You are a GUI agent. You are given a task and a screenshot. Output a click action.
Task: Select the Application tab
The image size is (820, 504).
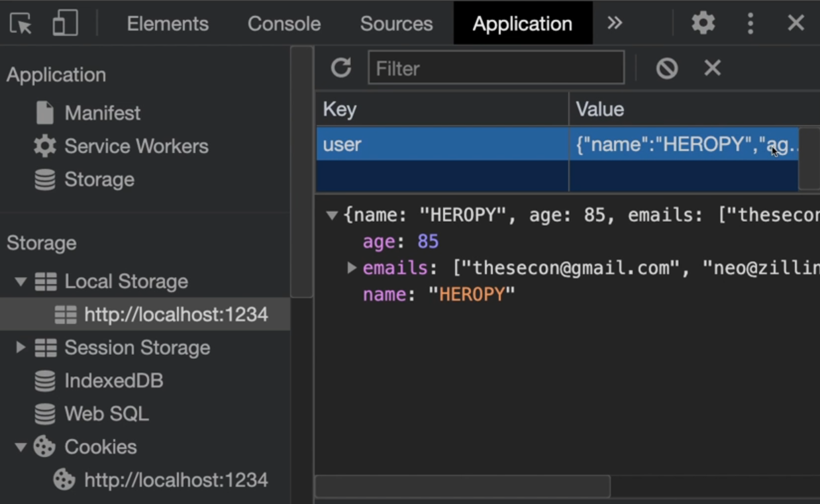point(523,23)
